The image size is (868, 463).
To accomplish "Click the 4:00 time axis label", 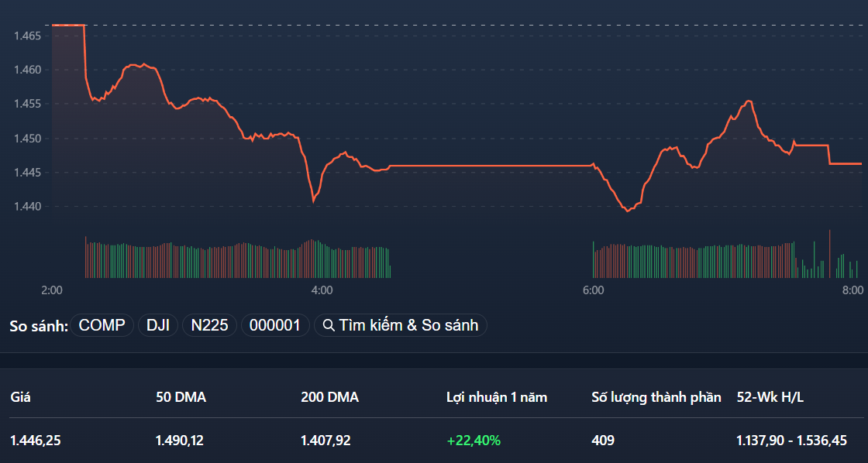I will pyautogui.click(x=322, y=290).
